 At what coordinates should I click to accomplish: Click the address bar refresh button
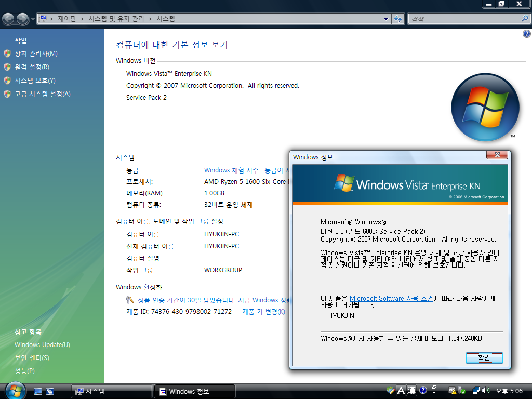coord(398,19)
